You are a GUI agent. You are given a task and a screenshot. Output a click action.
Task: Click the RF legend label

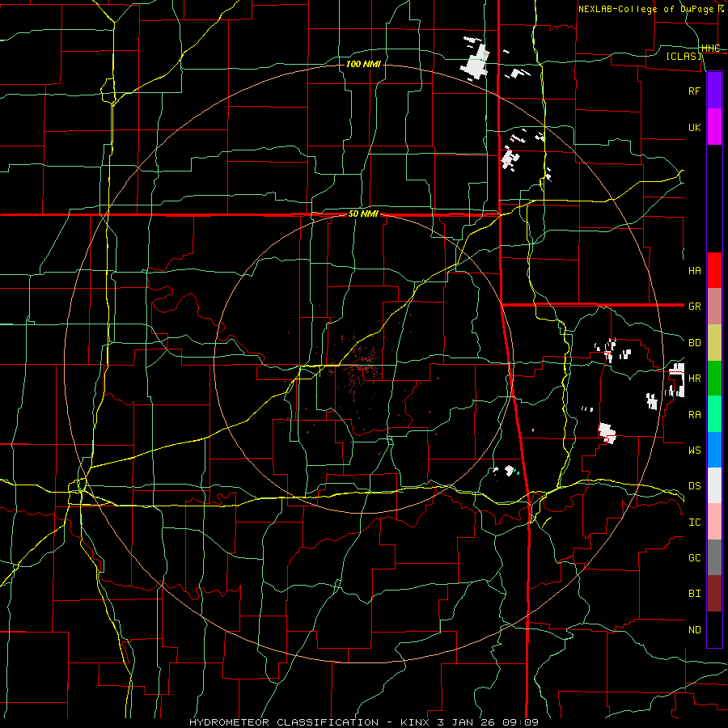pyautogui.click(x=694, y=91)
